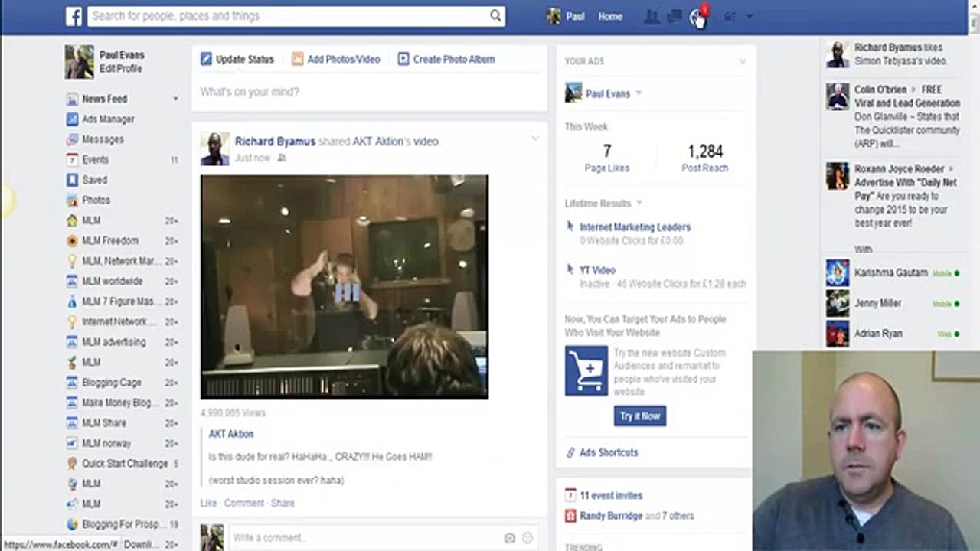Expand the News Feed options arrow
The width and height of the screenshot is (980, 551).
tap(175, 99)
